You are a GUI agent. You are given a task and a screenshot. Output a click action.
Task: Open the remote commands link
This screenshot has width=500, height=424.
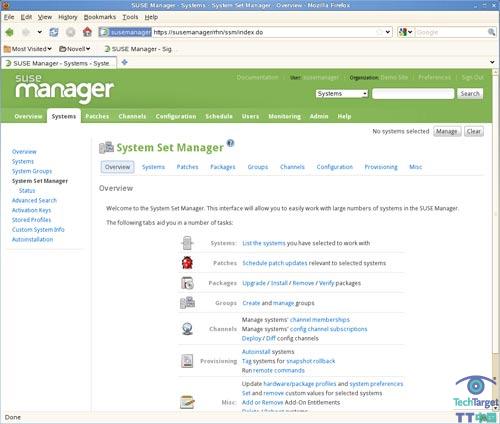coord(279,371)
